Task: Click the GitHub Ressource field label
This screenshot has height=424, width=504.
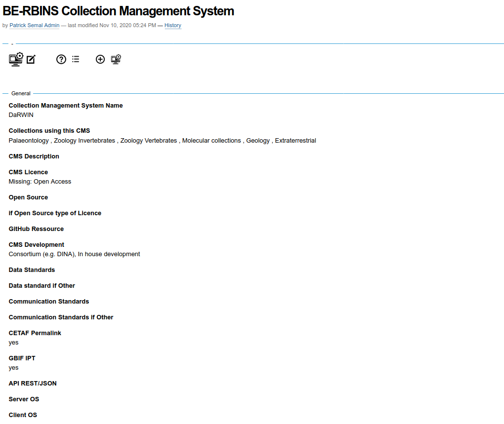Action: tap(36, 229)
